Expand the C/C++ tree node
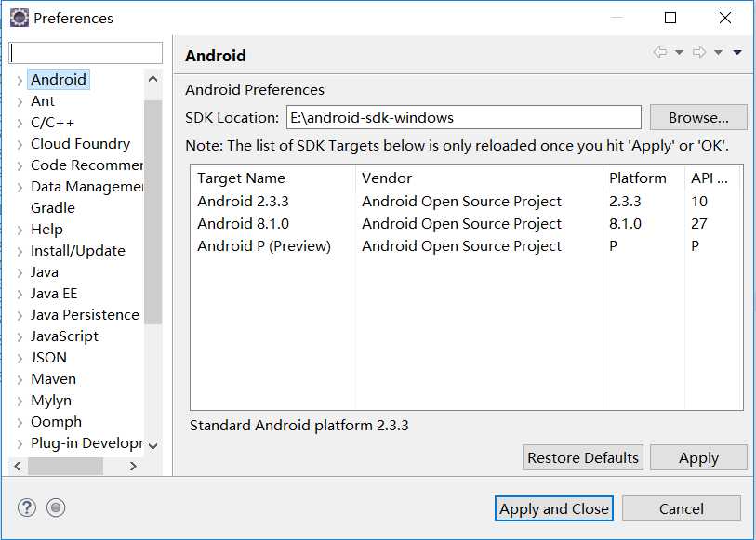Image resolution: width=756 pixels, height=540 pixels. coord(20,124)
